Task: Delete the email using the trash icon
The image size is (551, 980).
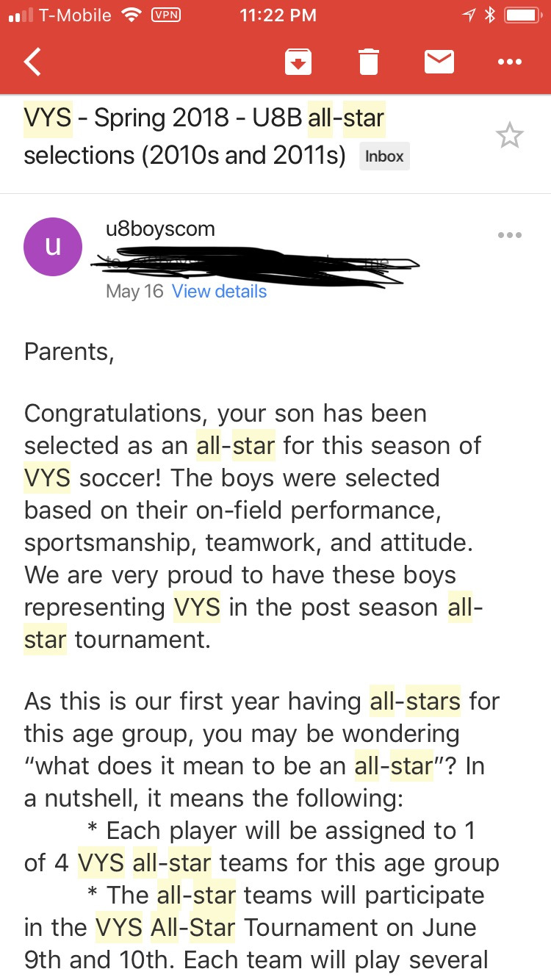Action: coord(369,62)
